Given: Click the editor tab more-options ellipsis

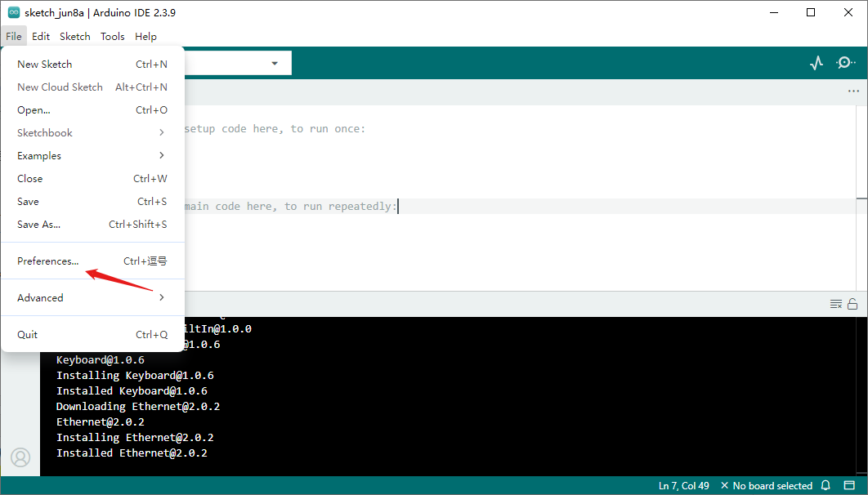Looking at the screenshot, I should (853, 91).
